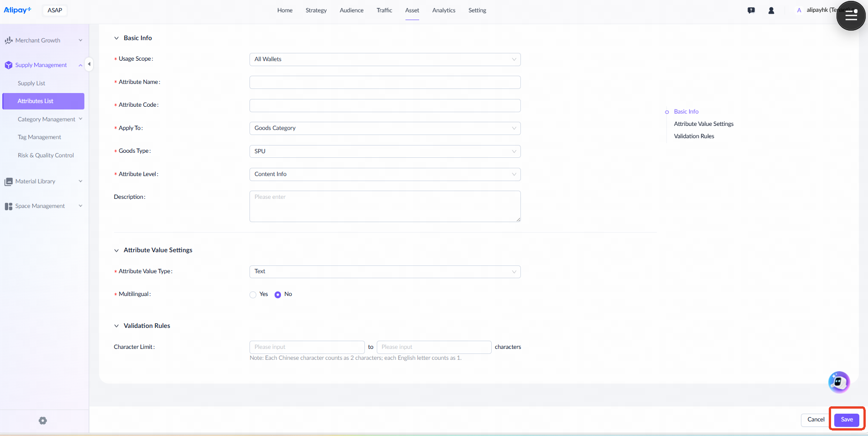Click the Attribute Name input field
This screenshot has width=868, height=436.
pyautogui.click(x=385, y=83)
